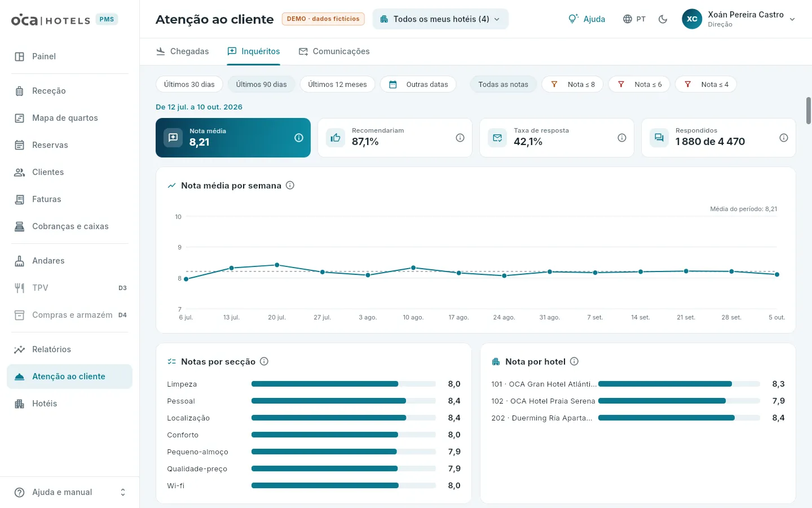The height and width of the screenshot is (508, 812).
Task: Show info for Taxa de resposta
Action: pos(622,138)
